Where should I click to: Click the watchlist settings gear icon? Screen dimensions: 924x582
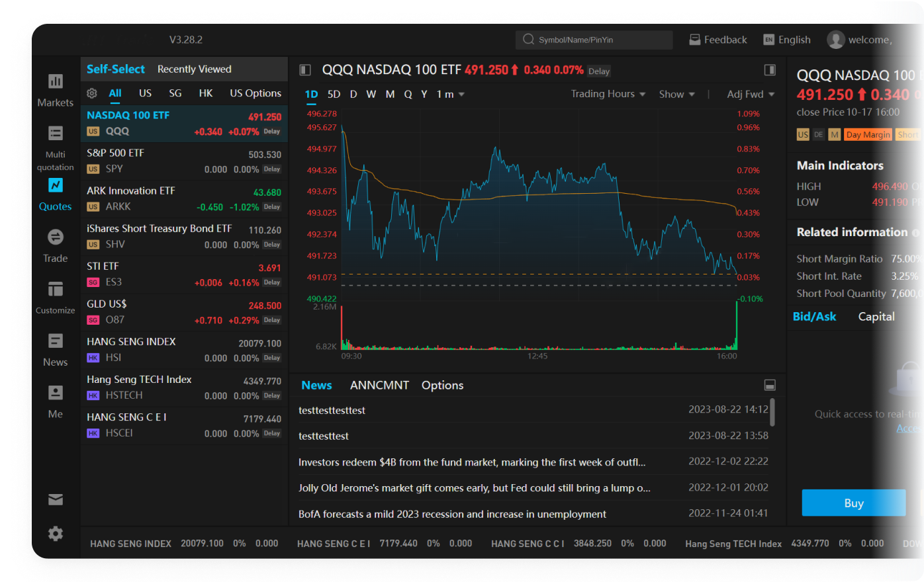(x=92, y=93)
